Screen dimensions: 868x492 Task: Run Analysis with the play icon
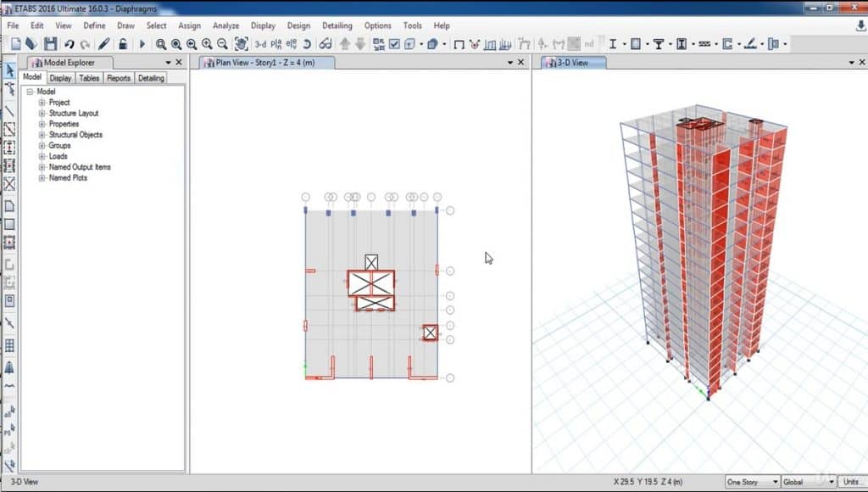tap(142, 42)
